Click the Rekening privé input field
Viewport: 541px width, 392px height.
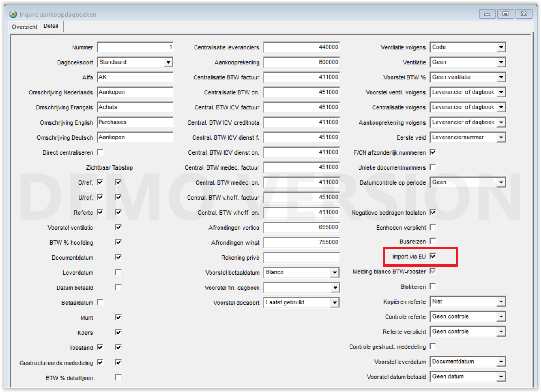point(301,258)
